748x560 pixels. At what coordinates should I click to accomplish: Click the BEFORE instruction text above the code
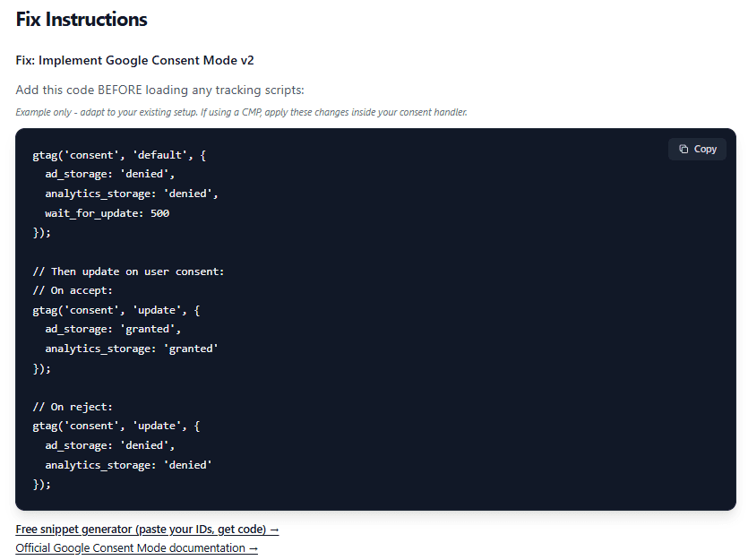(159, 90)
